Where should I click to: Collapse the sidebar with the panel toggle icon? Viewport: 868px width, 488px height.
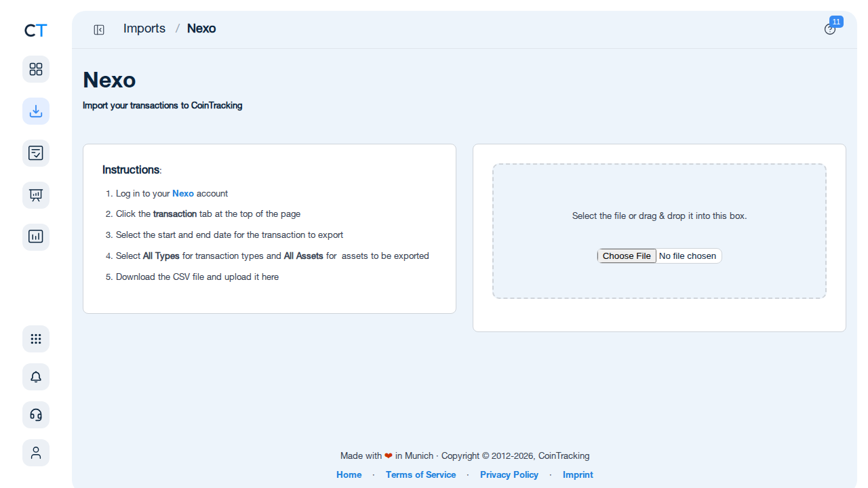coord(99,29)
